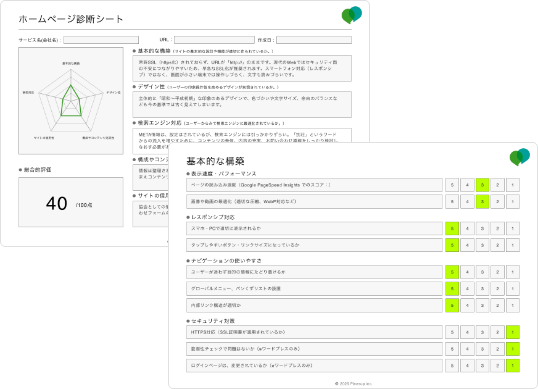The height and width of the screenshot is (389, 538).
Task: Select highlighted score 3 for WebP optimization row
Action: click(x=482, y=202)
